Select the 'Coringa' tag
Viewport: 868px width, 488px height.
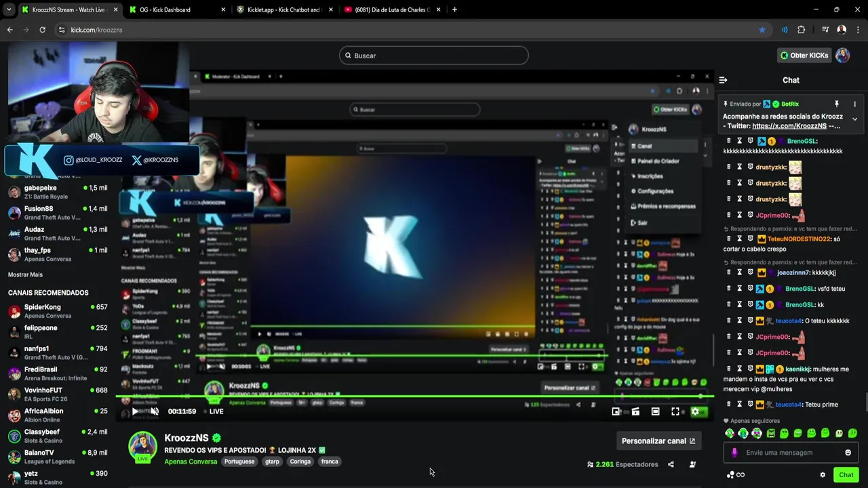tap(300, 462)
